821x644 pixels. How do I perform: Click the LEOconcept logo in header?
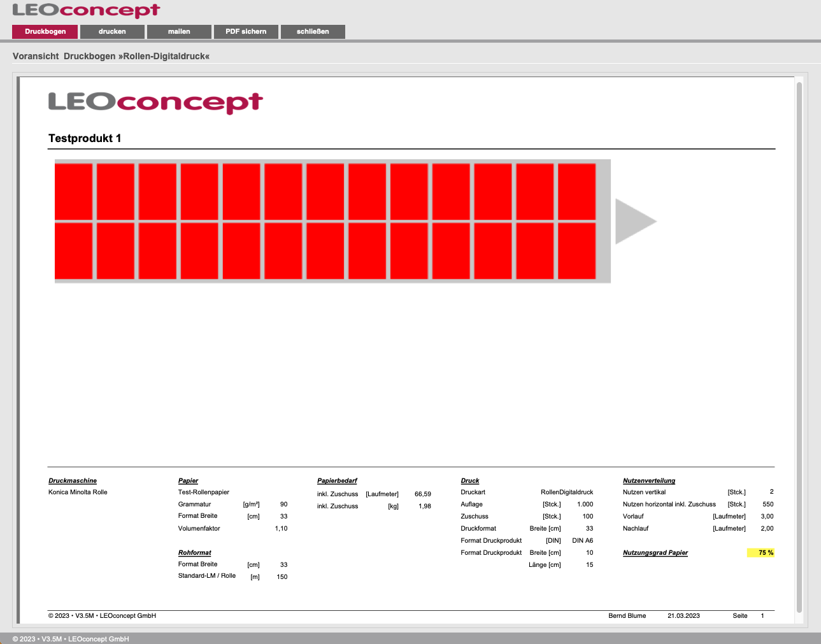click(86, 10)
